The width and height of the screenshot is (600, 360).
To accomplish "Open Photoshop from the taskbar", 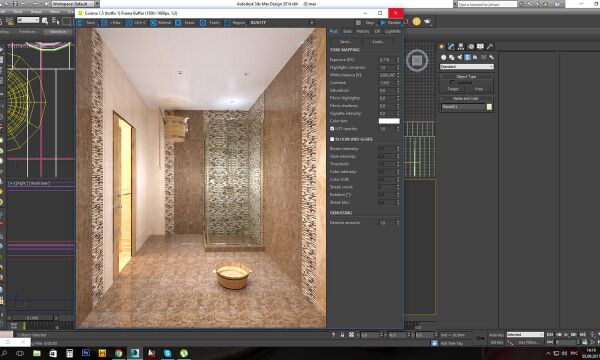I will (86, 353).
